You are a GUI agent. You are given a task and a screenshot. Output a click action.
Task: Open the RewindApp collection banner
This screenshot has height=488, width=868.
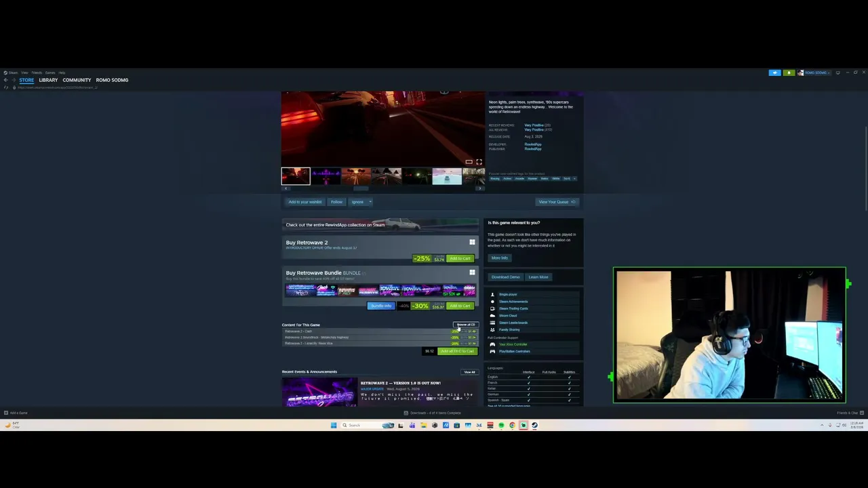click(380, 224)
